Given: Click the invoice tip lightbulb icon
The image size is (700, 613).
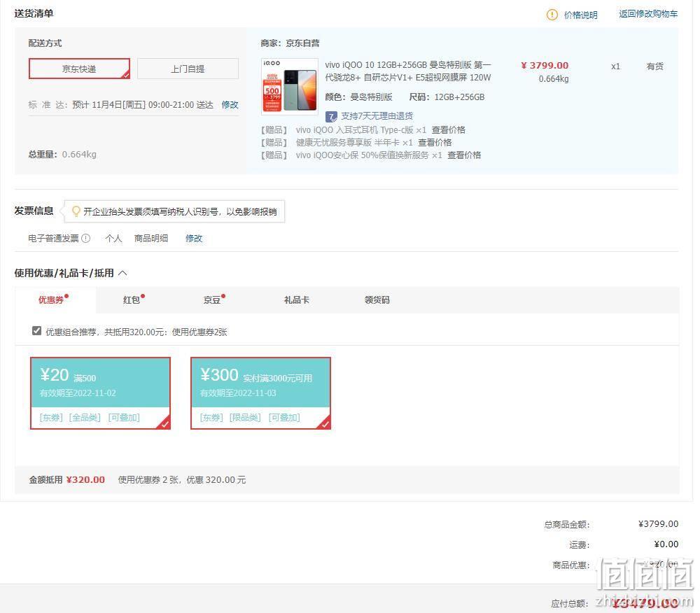Looking at the screenshot, I should tap(76, 211).
